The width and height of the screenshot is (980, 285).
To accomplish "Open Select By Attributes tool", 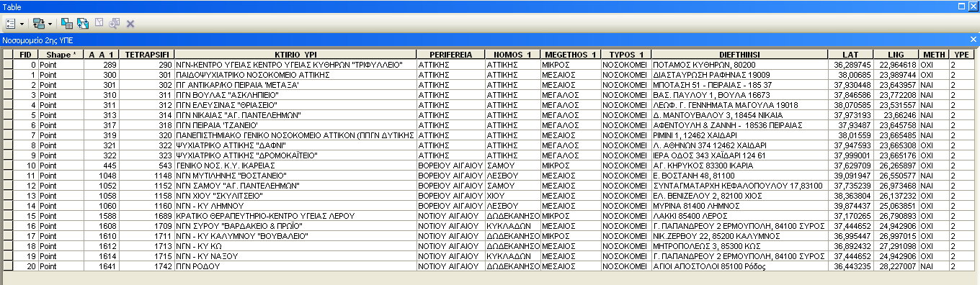I will pos(67,23).
